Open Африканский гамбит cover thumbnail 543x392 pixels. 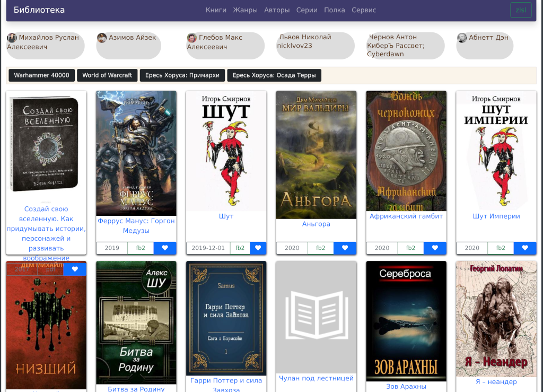[406, 151]
